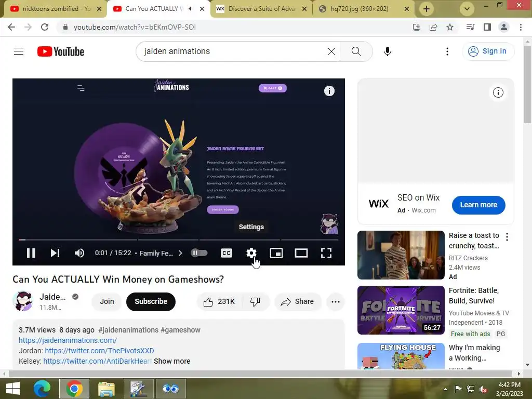Switch to miniplayer mode
532x399 pixels.
coord(276,253)
